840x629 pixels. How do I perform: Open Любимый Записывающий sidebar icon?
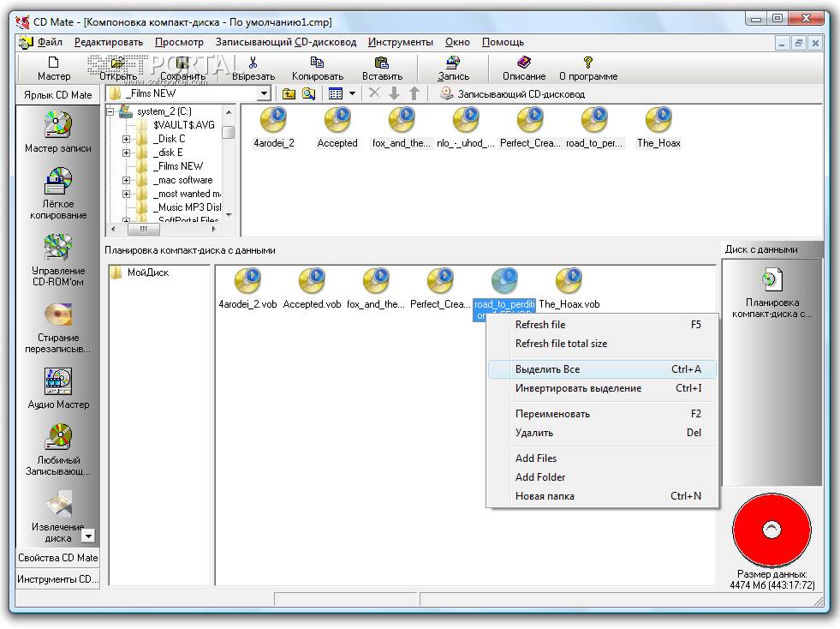[x=58, y=437]
